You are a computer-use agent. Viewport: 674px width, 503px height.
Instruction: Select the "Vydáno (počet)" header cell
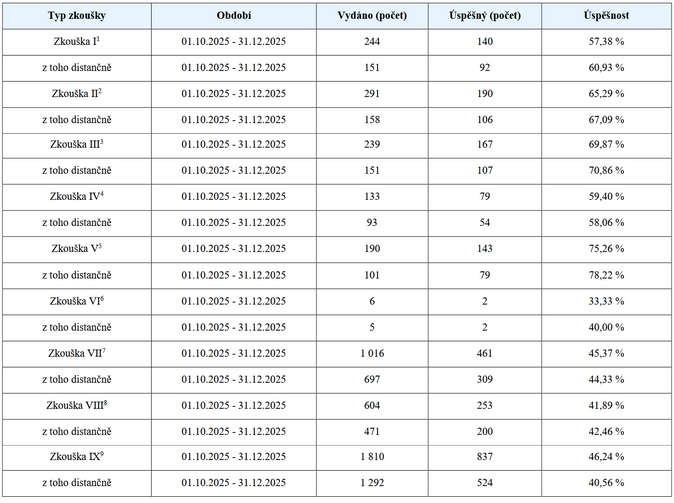[373, 16]
